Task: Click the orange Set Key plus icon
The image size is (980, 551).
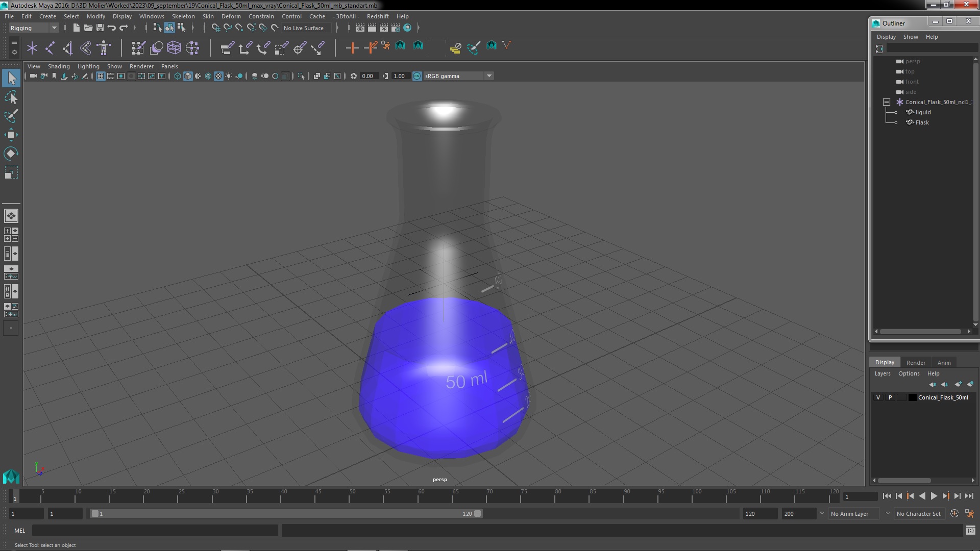Action: click(x=352, y=48)
